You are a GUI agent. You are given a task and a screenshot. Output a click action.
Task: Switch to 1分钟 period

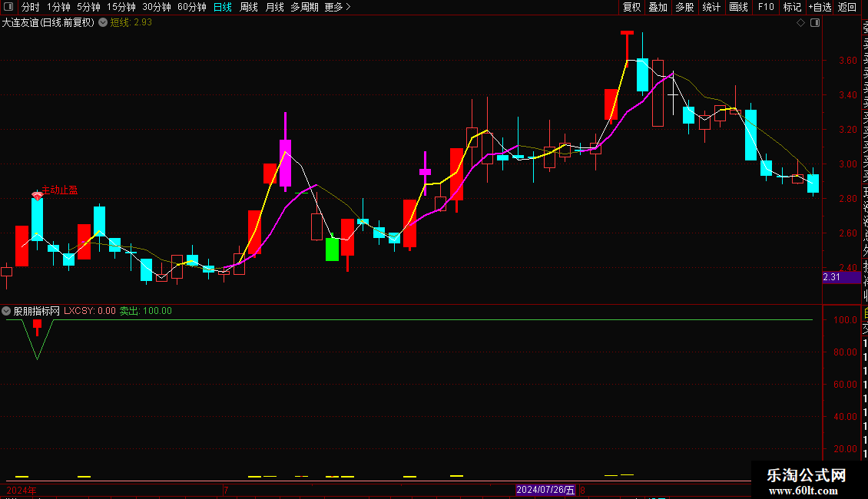pos(58,7)
